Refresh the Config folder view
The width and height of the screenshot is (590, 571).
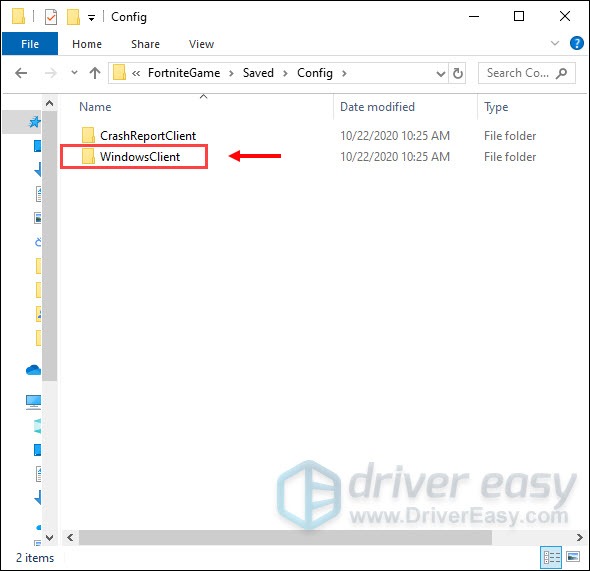pyautogui.click(x=458, y=73)
